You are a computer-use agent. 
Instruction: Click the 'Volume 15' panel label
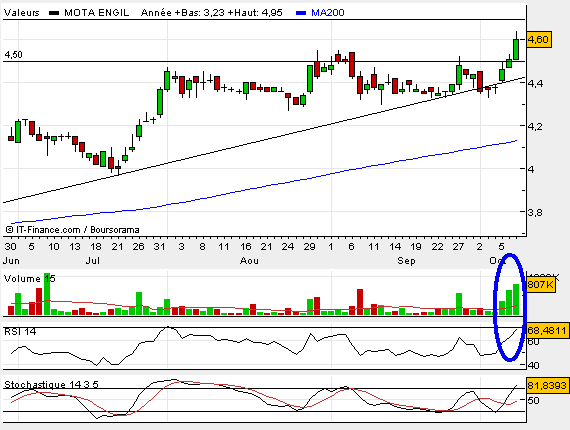[29, 279]
